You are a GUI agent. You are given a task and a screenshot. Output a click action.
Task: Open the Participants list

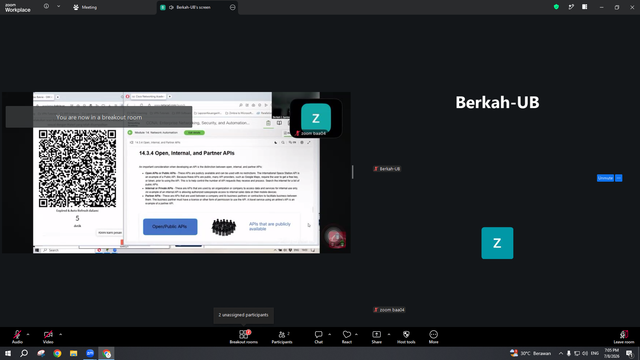[x=282, y=337]
